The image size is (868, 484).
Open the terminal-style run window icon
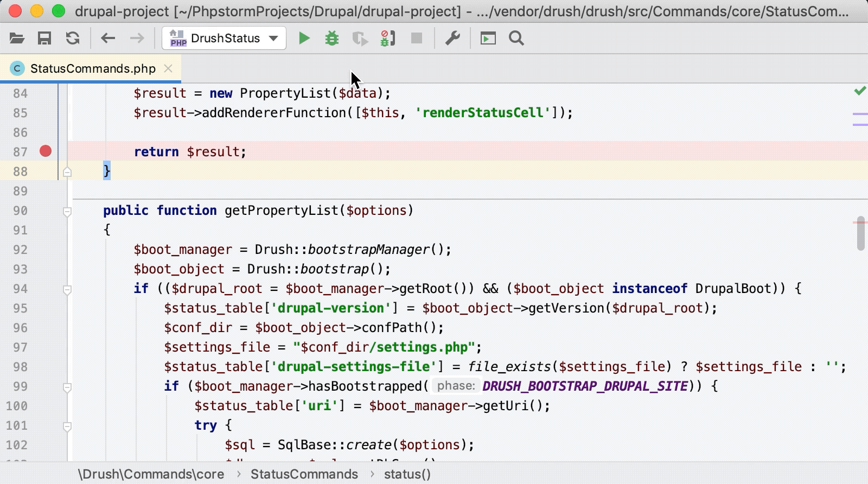click(x=488, y=39)
